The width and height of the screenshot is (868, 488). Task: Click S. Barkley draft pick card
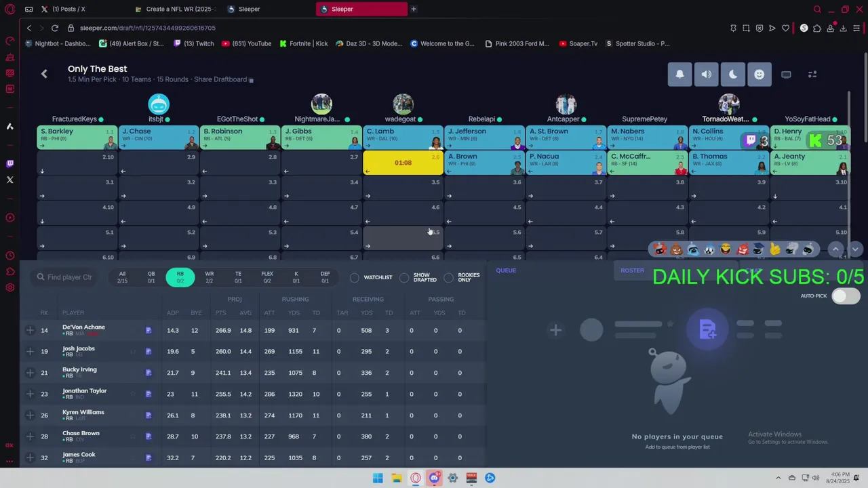coord(77,138)
